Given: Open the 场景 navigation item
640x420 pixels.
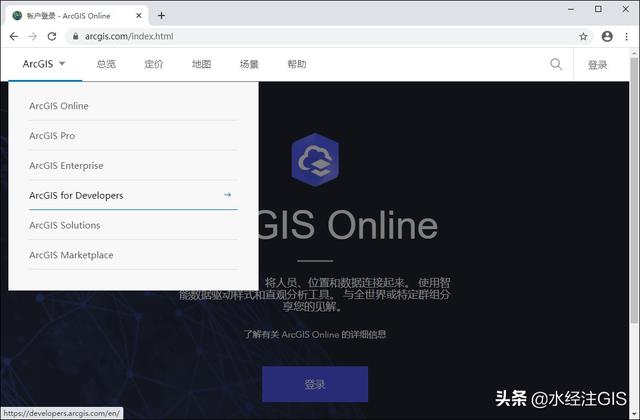Looking at the screenshot, I should point(249,64).
